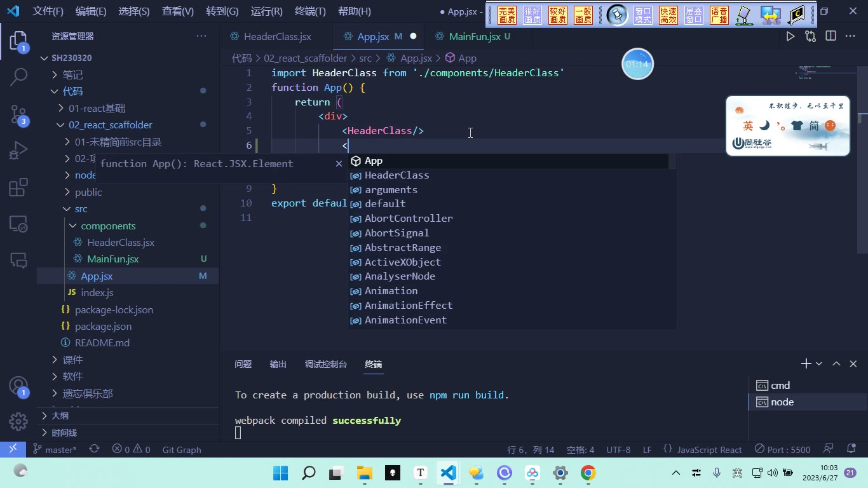868x488 pixels.
Task: Open the Accounts menu icon
Action: (18, 386)
